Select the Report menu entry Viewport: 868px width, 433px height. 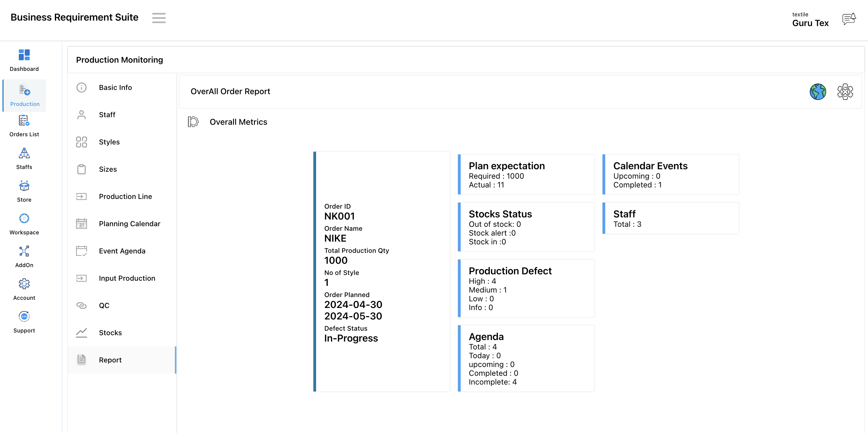click(x=122, y=360)
